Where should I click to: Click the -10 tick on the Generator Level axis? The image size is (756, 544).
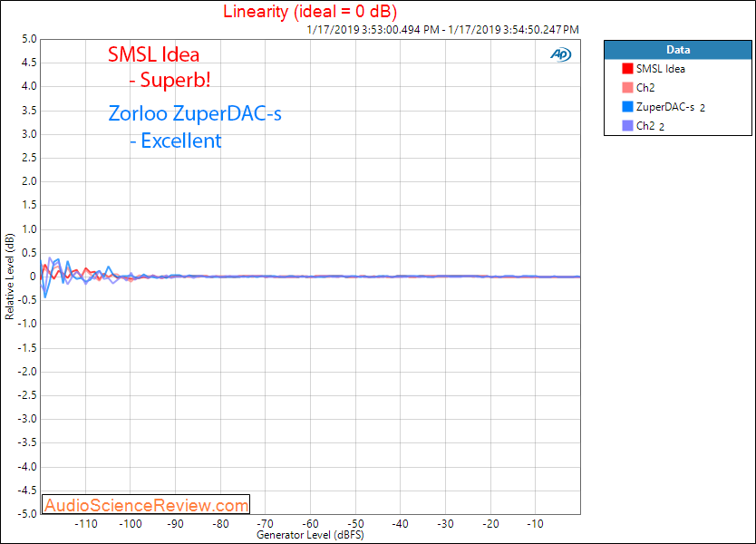coord(535,524)
